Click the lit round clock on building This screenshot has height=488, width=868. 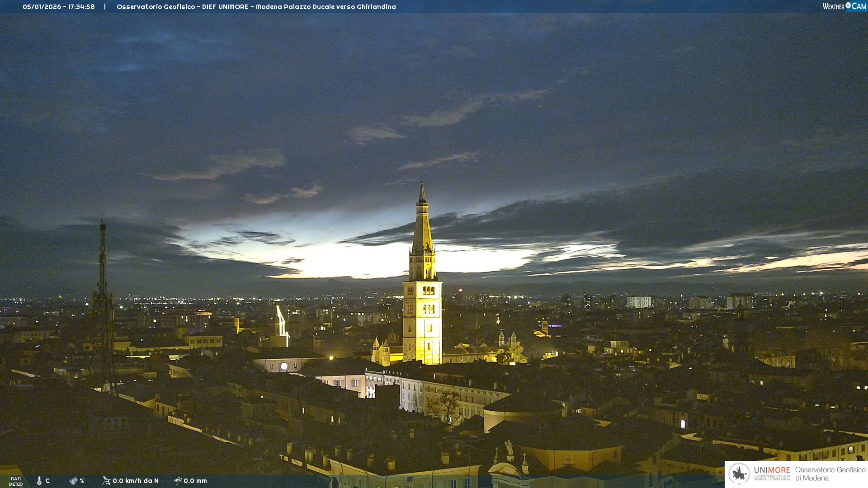[x=284, y=366]
